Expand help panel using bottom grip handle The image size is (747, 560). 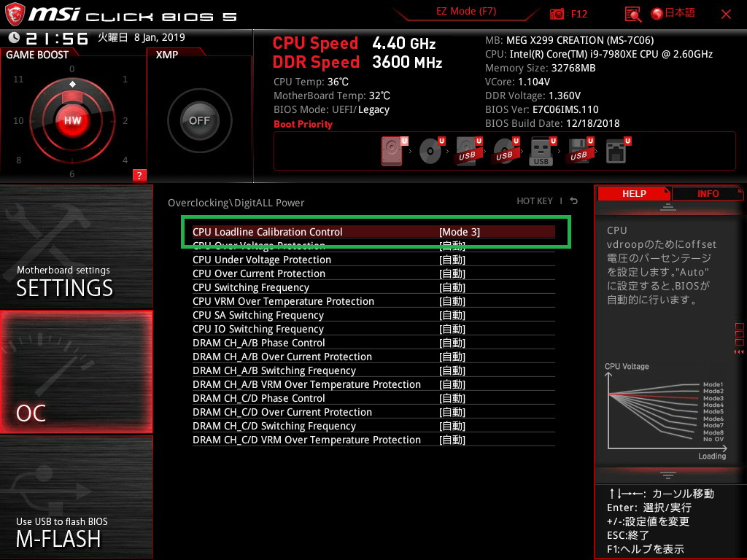[x=668, y=475]
